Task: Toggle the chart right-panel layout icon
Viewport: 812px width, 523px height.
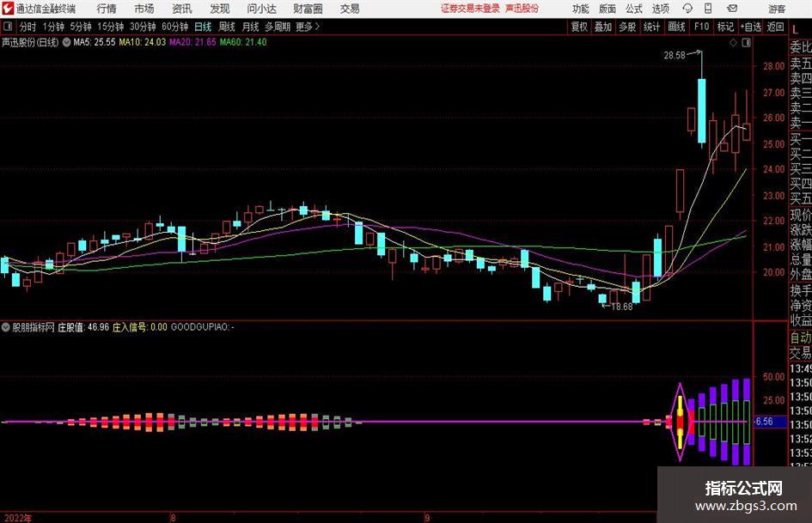Action: point(746,43)
